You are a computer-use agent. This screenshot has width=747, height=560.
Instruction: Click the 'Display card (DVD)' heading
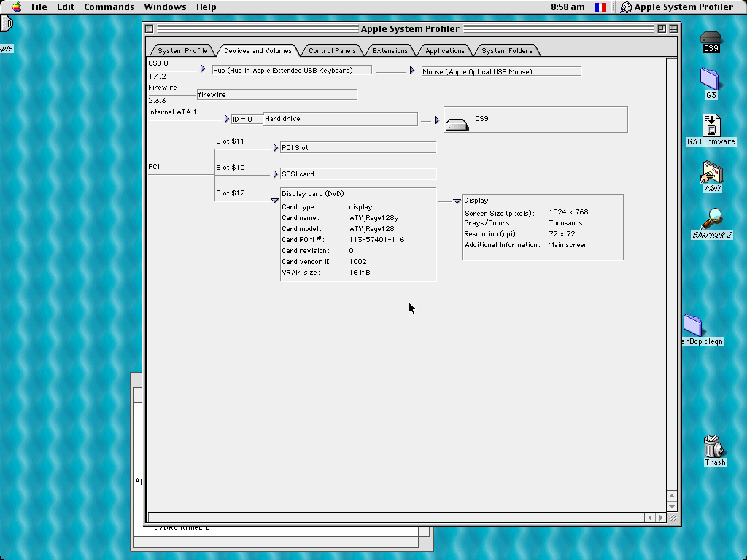pos(312,194)
